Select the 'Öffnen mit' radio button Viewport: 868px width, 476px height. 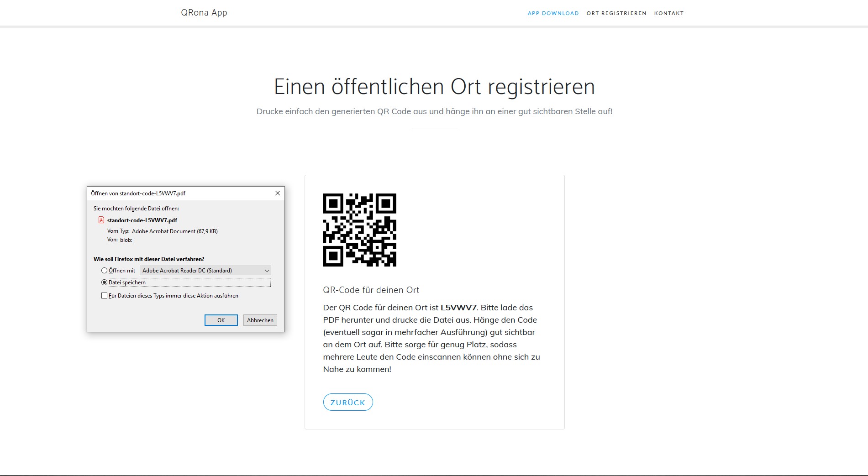pyautogui.click(x=104, y=271)
